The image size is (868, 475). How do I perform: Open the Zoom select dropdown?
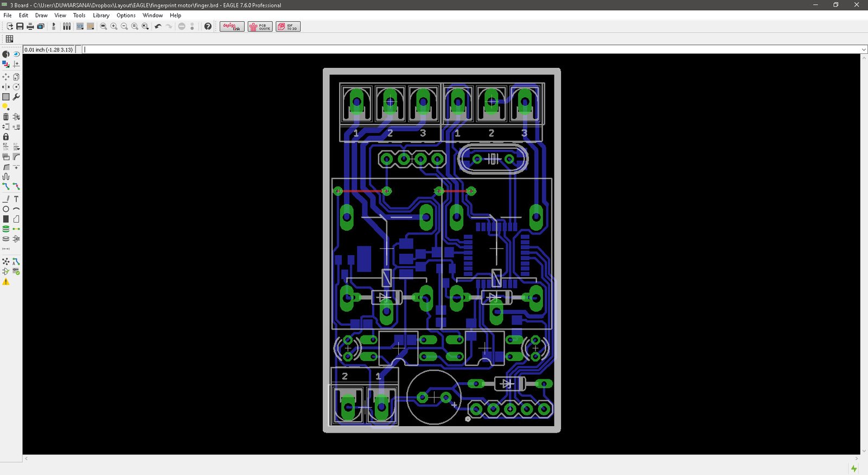pyautogui.click(x=145, y=26)
